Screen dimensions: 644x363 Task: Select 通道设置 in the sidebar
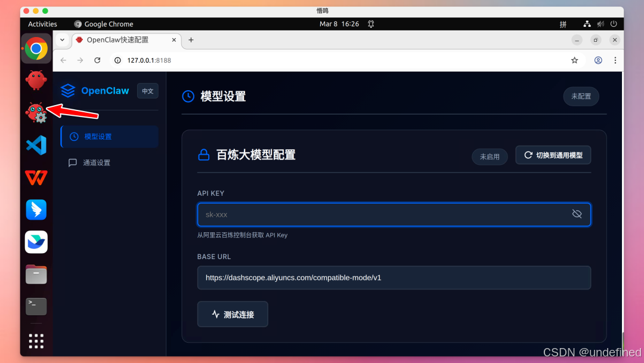pos(97,162)
